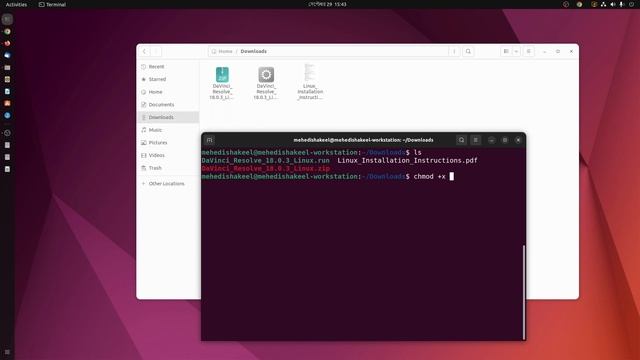Open the network indicator in system tray
Viewport: 640px width, 360px height.
[603, 4]
